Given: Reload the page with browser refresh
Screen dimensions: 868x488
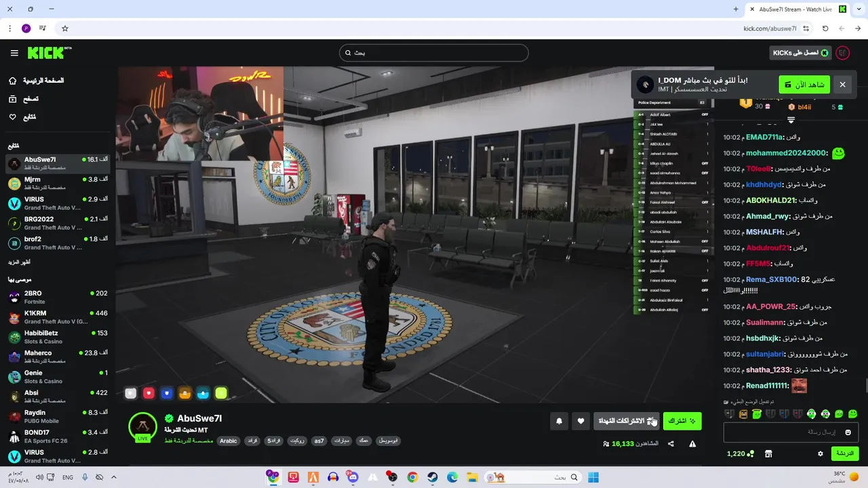Looking at the screenshot, I should pos(825,28).
